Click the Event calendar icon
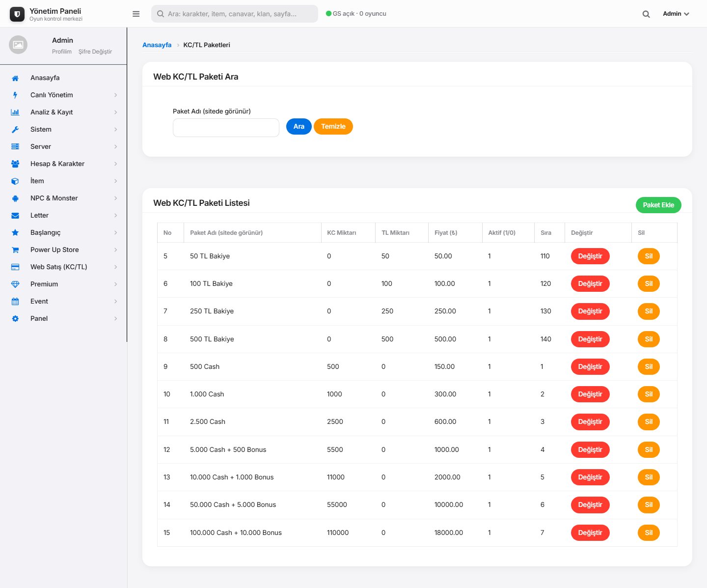Screen dimensions: 707x588 (x=15, y=302)
